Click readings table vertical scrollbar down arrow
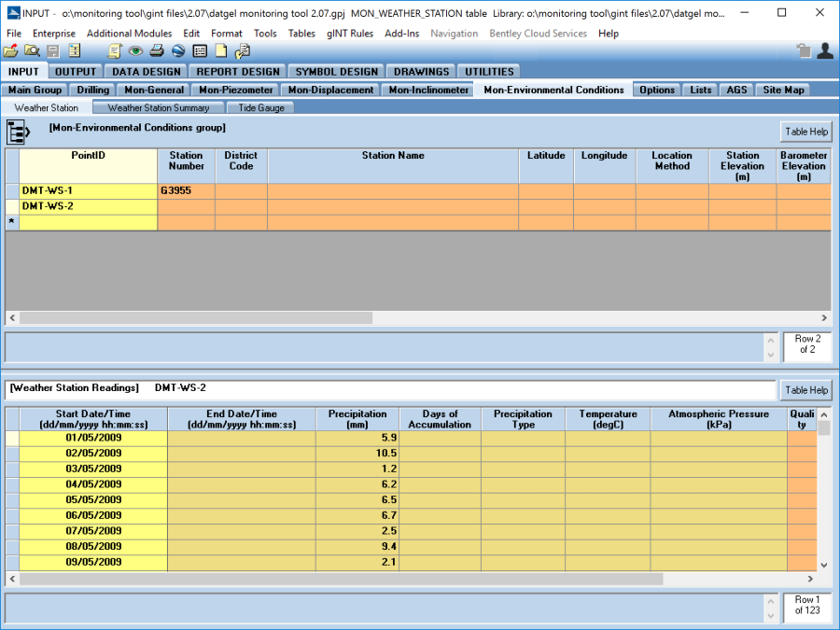The width and height of the screenshot is (840, 630). click(x=823, y=565)
